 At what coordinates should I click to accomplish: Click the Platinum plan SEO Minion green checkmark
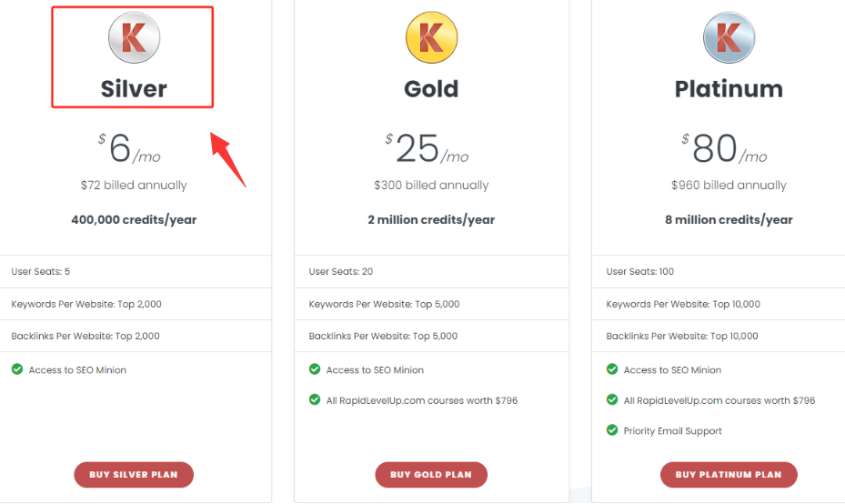click(x=612, y=369)
